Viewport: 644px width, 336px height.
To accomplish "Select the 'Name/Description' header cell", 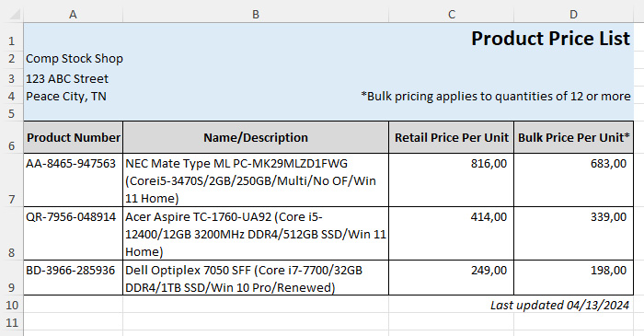I will tap(256, 137).
